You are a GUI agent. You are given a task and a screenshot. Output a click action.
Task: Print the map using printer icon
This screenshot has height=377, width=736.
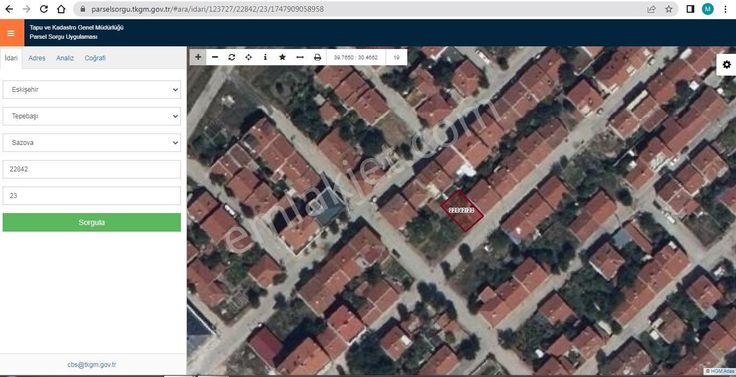coord(318,57)
